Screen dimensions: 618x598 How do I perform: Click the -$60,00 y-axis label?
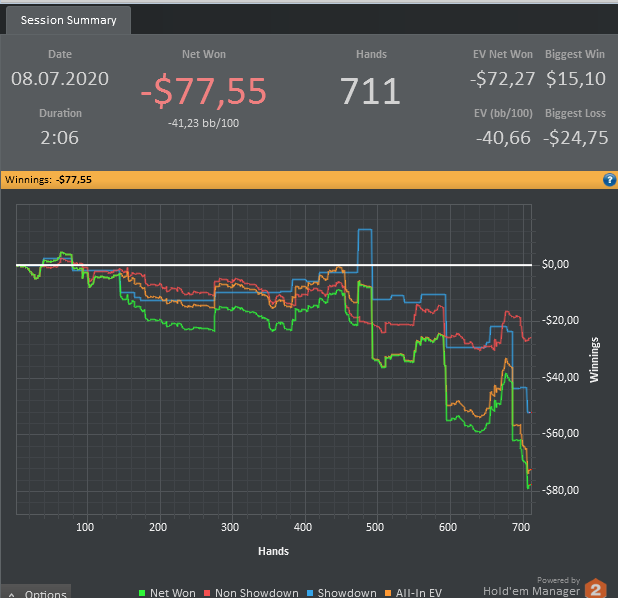pos(560,433)
